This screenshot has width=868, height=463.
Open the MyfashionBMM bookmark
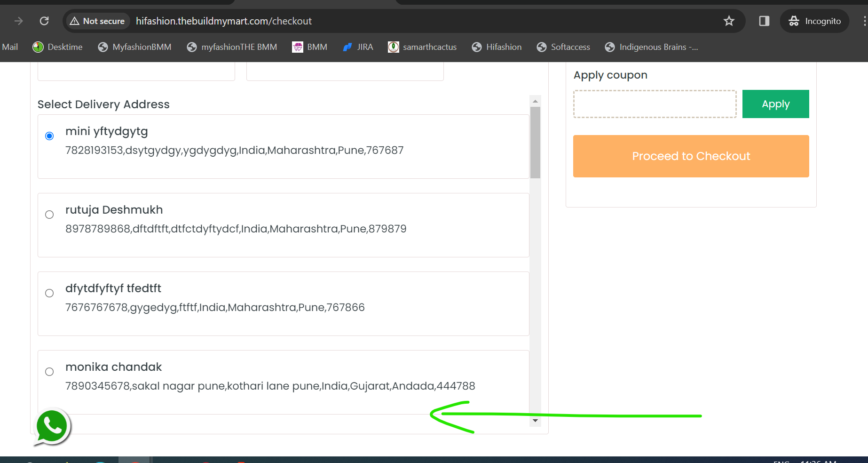pyautogui.click(x=134, y=47)
